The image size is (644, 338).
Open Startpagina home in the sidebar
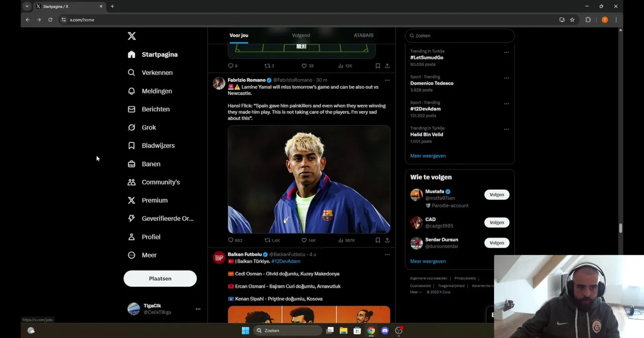[x=153, y=54]
